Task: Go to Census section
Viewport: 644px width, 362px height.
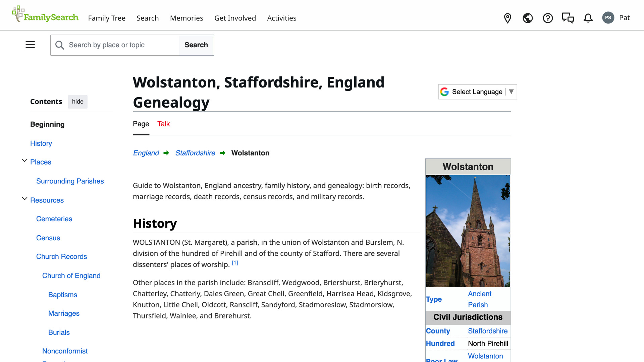Action: 48,238
